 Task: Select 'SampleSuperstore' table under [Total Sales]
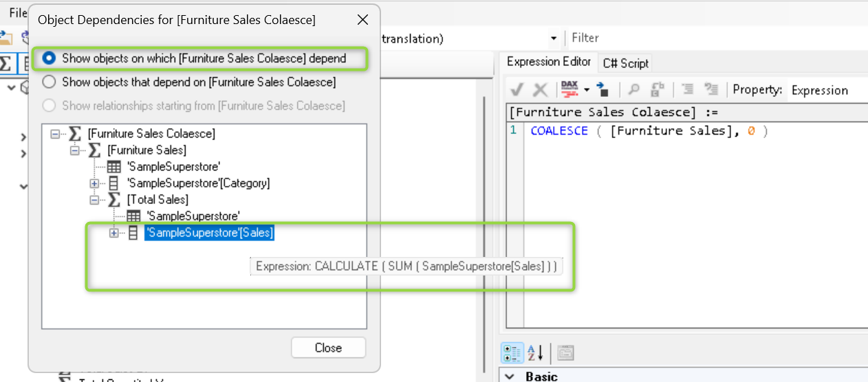[x=193, y=216]
